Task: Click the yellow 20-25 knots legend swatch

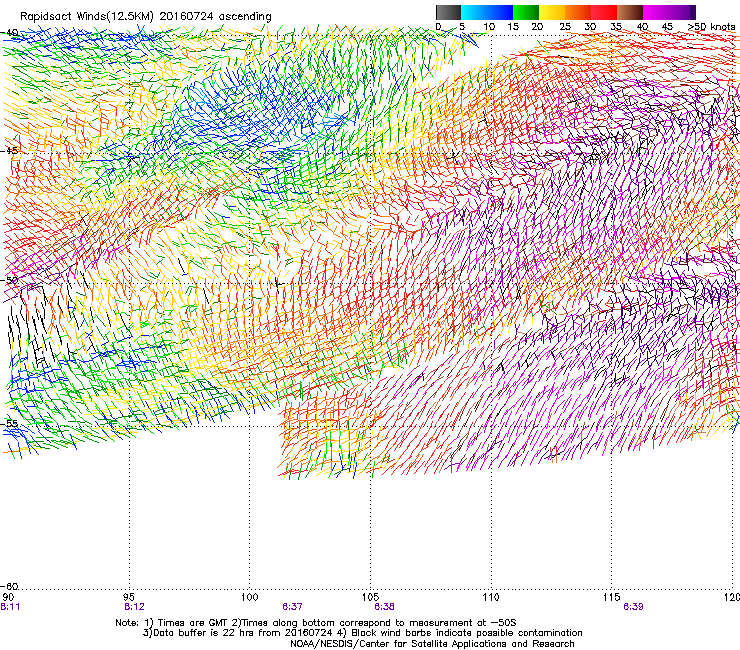Action: (552, 12)
